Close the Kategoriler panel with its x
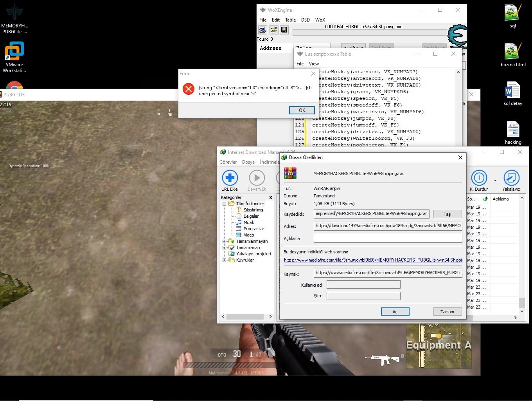532x401 pixels. [x=270, y=197]
